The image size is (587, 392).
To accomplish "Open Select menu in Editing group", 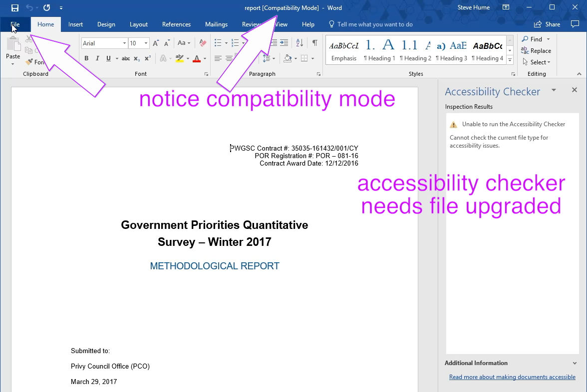I will pos(537,62).
